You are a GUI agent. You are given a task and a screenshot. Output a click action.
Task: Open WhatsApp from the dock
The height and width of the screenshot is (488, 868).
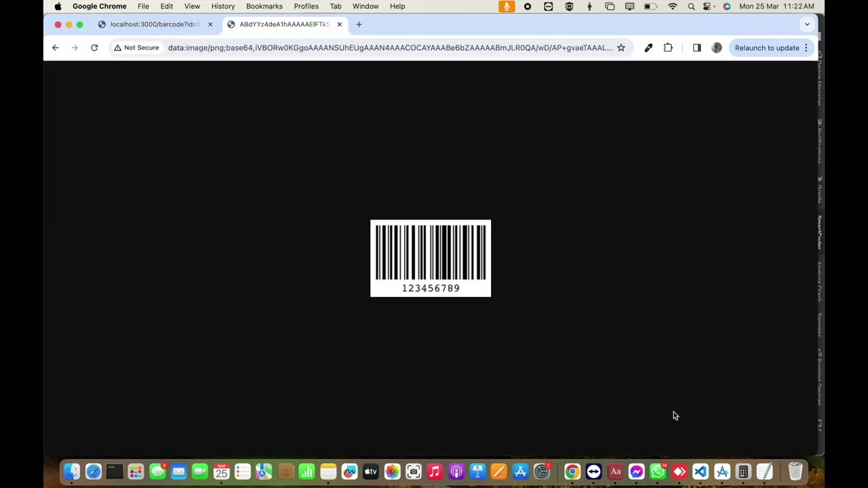click(658, 472)
